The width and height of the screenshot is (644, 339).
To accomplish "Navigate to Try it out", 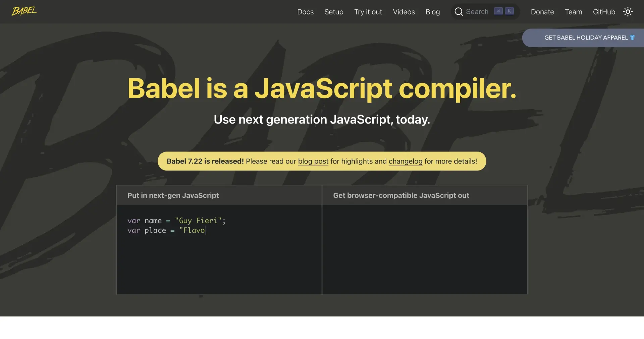I will click(368, 12).
